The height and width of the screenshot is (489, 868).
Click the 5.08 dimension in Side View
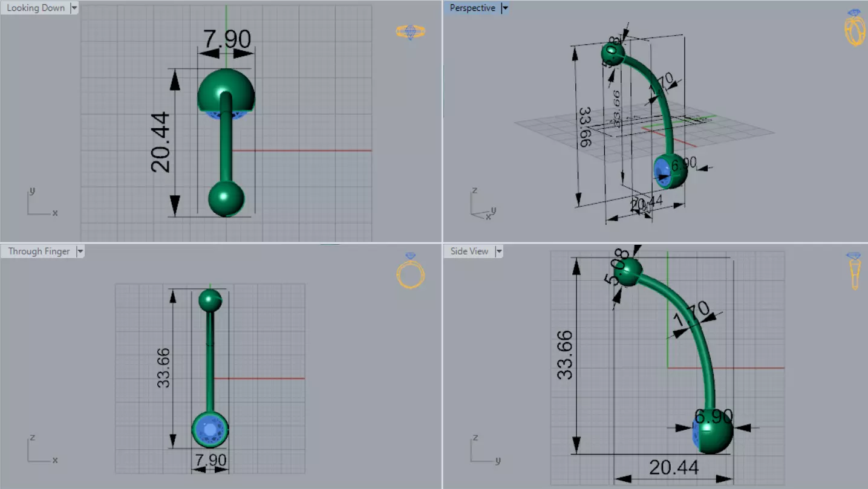(617, 267)
